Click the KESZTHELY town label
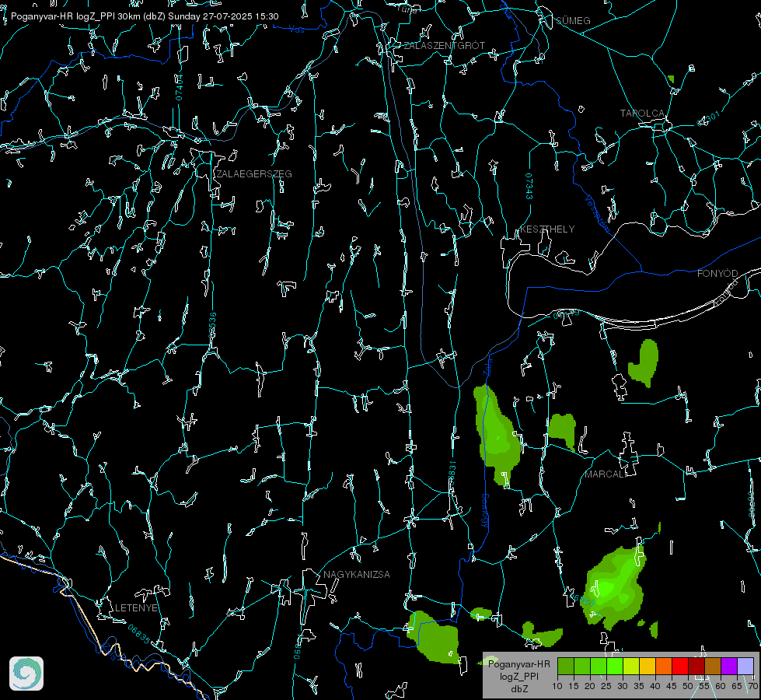The height and width of the screenshot is (700, 761). click(x=547, y=229)
